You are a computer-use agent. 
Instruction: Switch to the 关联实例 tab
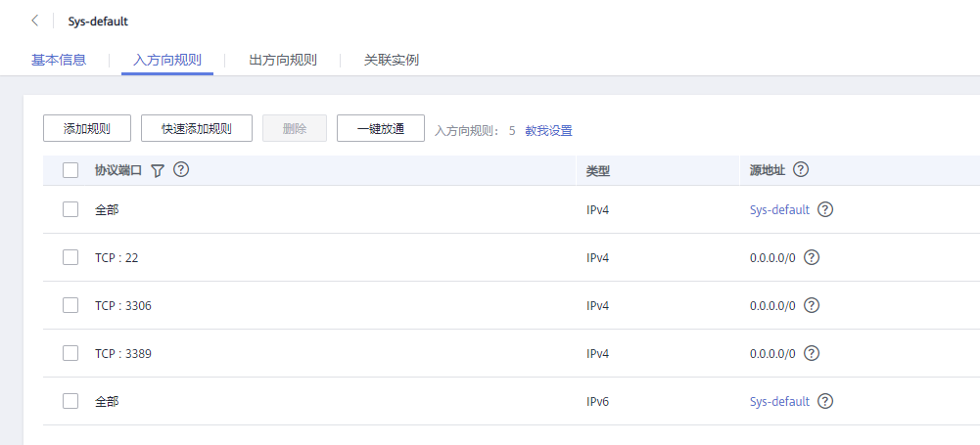(x=392, y=60)
